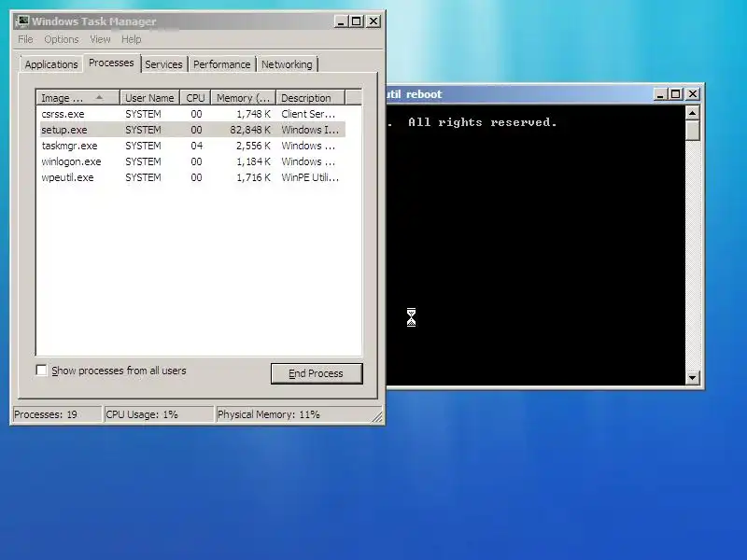Go to the Networking tab
The height and width of the screenshot is (560, 747).
tap(287, 64)
